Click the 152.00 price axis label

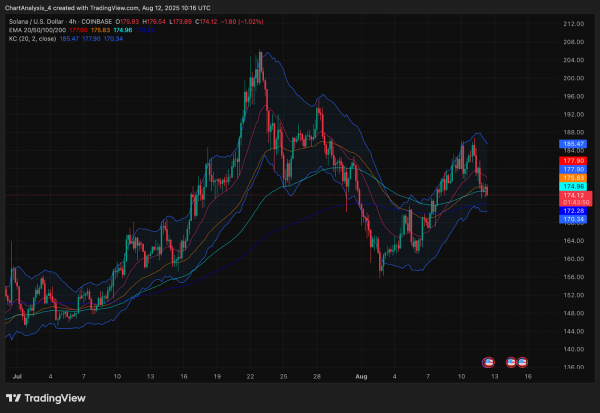click(x=574, y=295)
